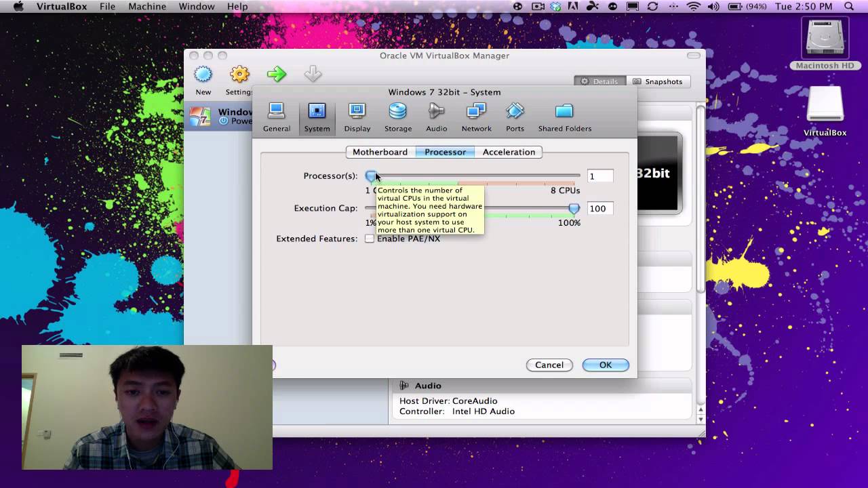Open the Motherboard tab
868x488 pixels.
(x=380, y=152)
